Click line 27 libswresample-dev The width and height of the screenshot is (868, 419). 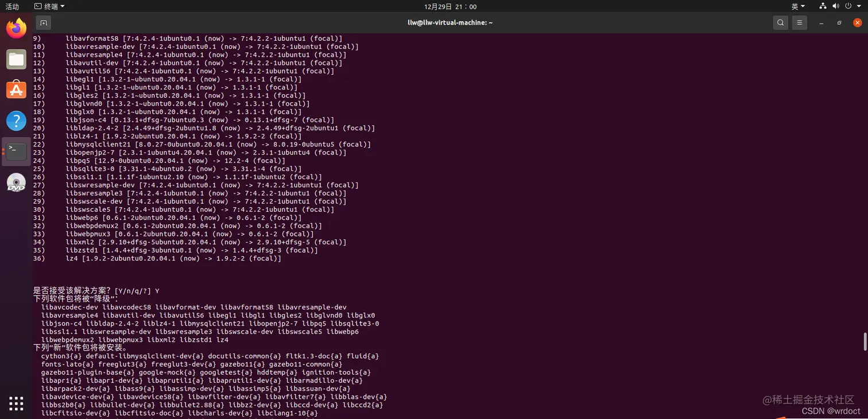pos(196,185)
